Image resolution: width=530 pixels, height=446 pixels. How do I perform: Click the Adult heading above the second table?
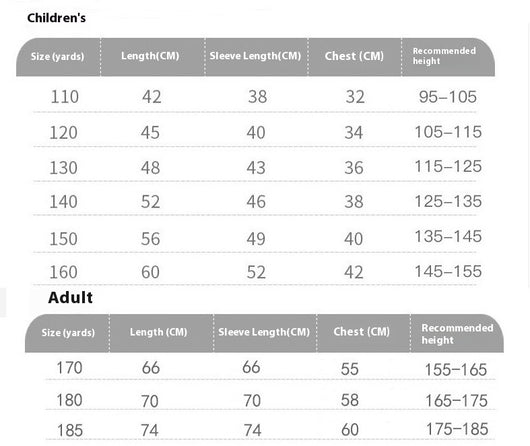[x=70, y=298]
